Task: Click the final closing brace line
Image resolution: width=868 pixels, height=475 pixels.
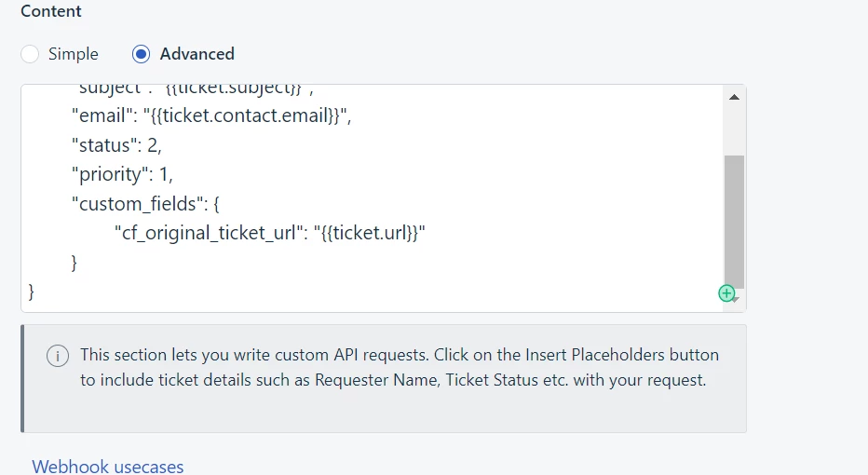Action: coord(33,292)
